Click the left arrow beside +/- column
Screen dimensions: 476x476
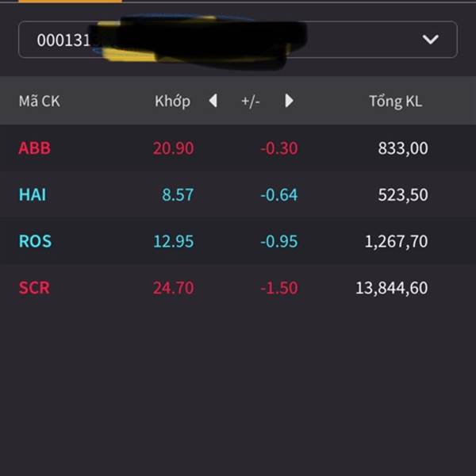point(213,101)
